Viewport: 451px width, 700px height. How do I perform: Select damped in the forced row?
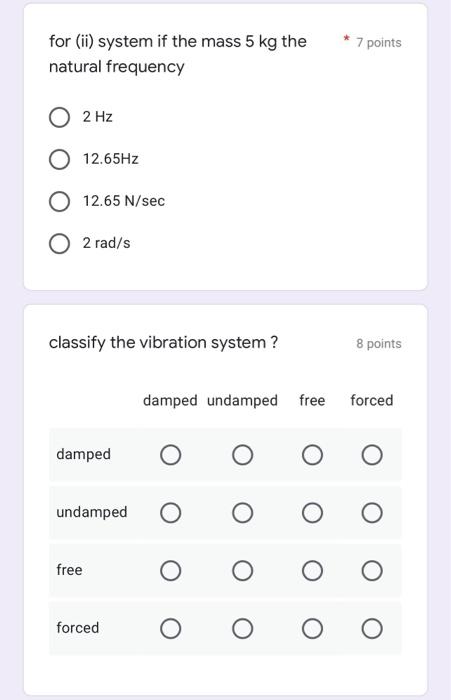tap(171, 629)
